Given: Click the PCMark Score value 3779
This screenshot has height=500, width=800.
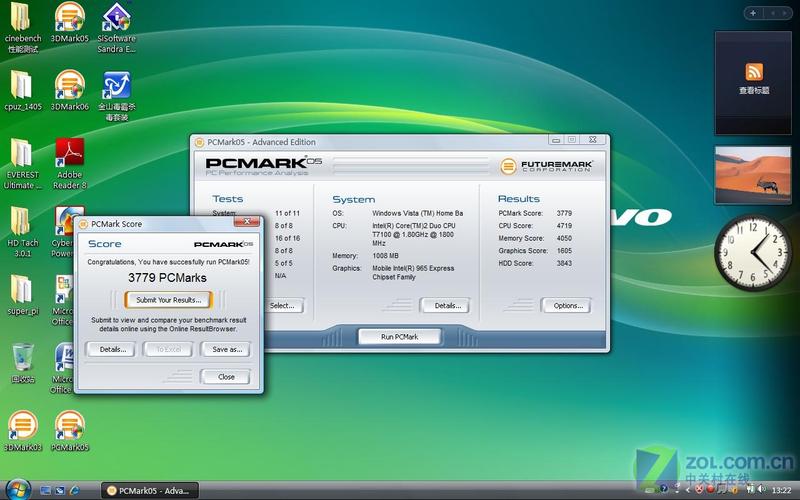Looking at the screenshot, I should (x=564, y=213).
